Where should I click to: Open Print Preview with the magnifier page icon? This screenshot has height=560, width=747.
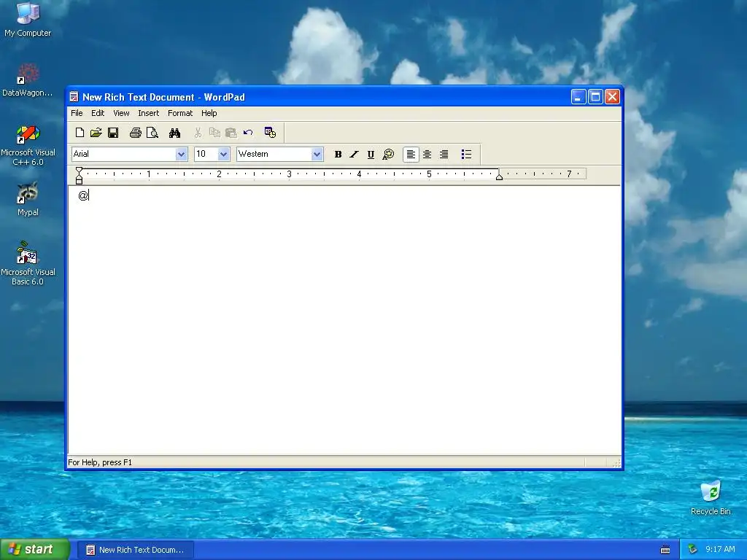[152, 133]
